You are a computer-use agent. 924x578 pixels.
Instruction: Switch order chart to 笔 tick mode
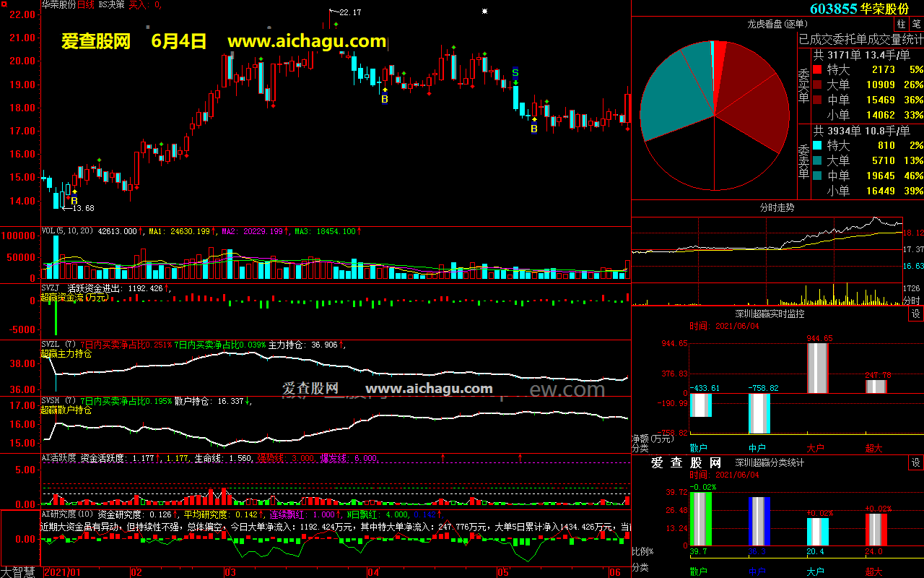tap(917, 24)
